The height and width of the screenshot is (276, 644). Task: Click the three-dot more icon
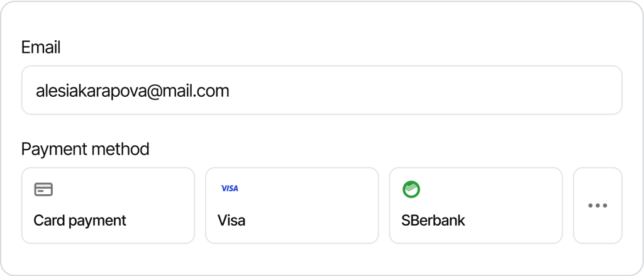(597, 206)
